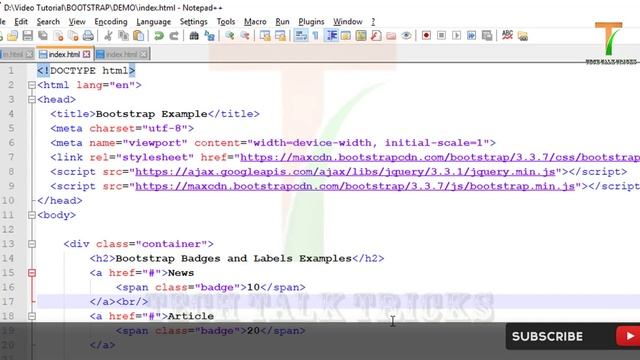This screenshot has height=360, width=640.
Task: Click the Close document toolbar icon
Action: tap(58, 36)
